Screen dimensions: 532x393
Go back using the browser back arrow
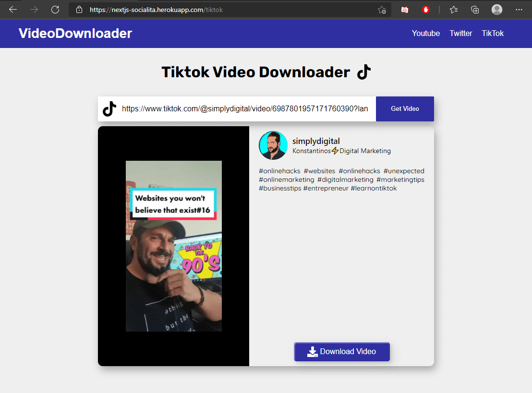pos(13,10)
